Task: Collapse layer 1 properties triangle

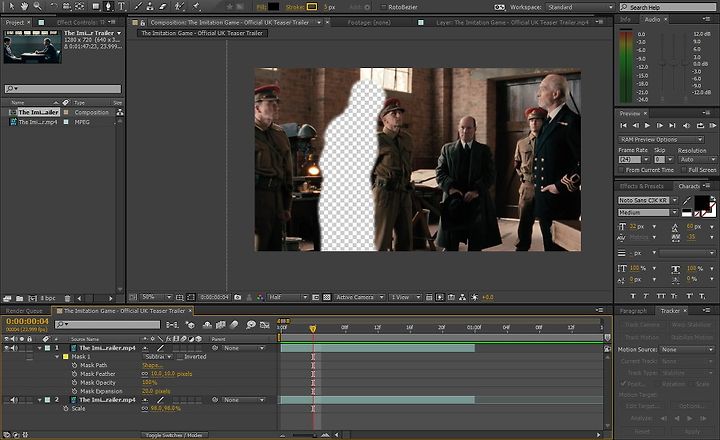Action: [x=39, y=348]
